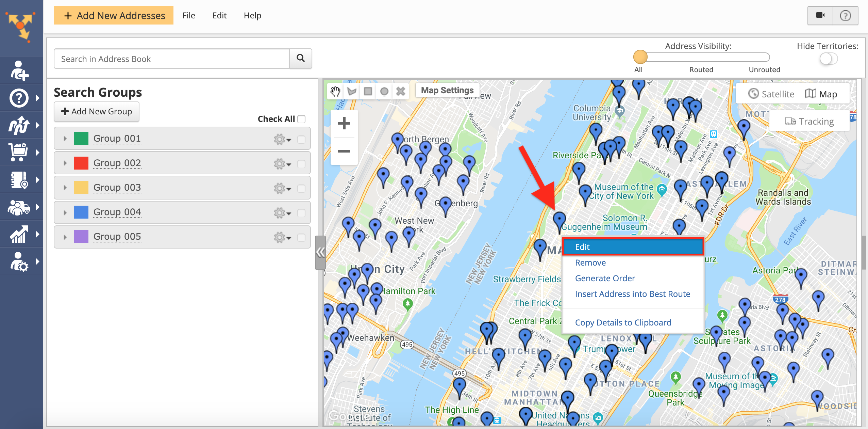This screenshot has height=429, width=868.
Task: Choose Remove in the context menu
Action: click(x=590, y=263)
